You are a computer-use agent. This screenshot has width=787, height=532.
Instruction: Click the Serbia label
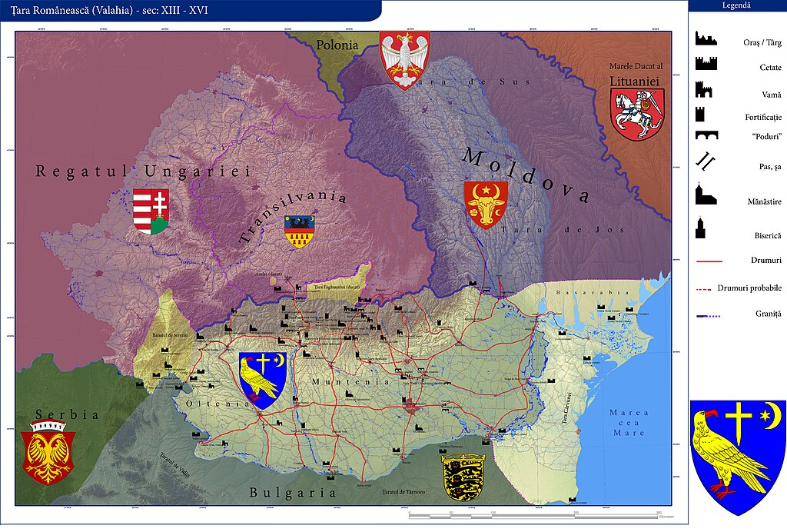tap(68, 414)
